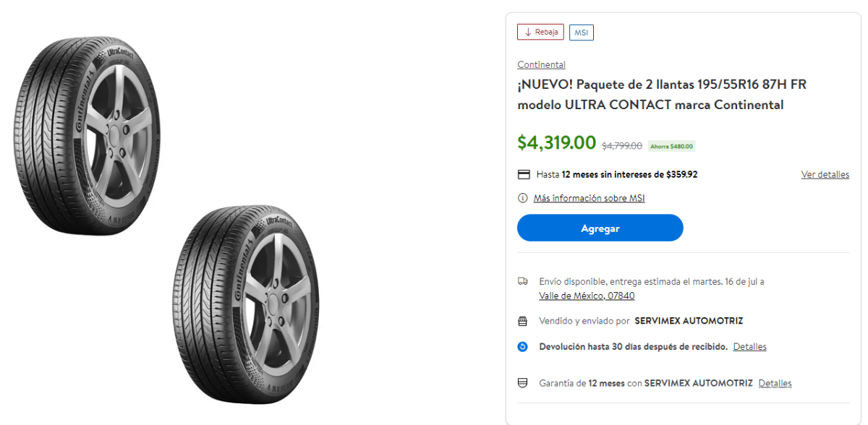Click the shipping truck icon

522,281
